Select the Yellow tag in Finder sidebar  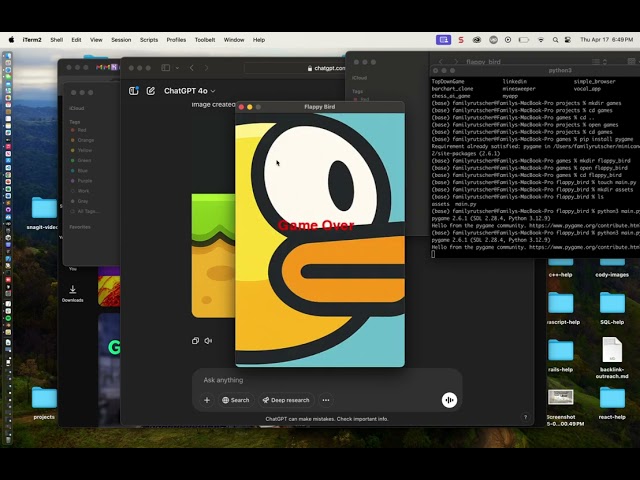(81, 150)
